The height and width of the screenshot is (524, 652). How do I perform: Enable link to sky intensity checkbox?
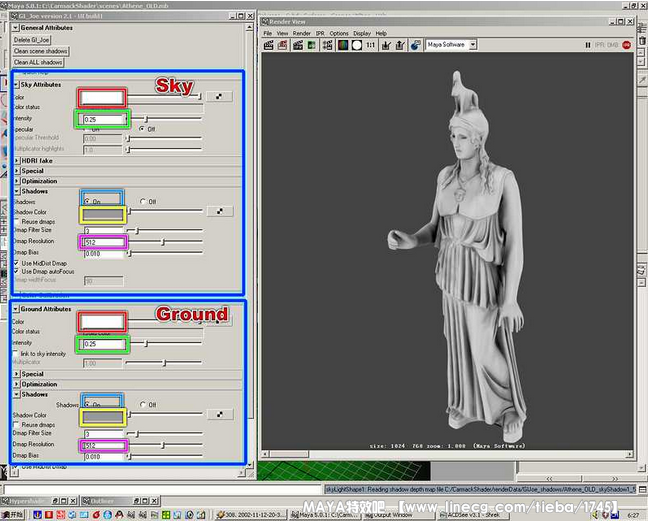pos(16,353)
